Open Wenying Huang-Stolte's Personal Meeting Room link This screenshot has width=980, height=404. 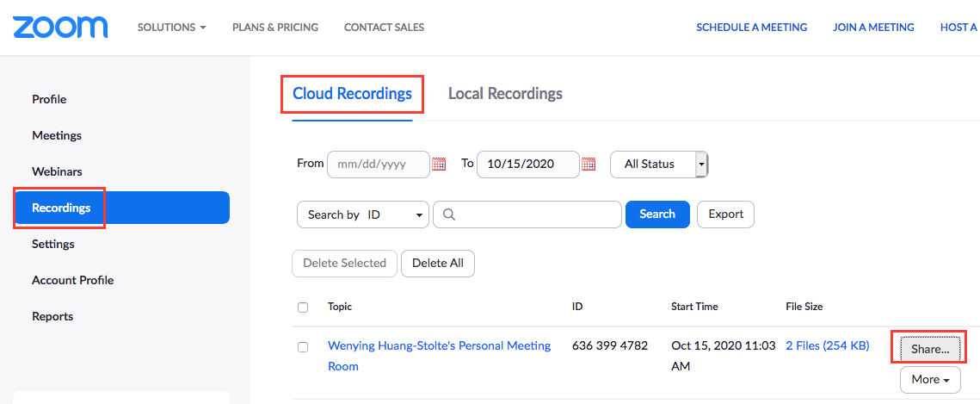(440, 356)
